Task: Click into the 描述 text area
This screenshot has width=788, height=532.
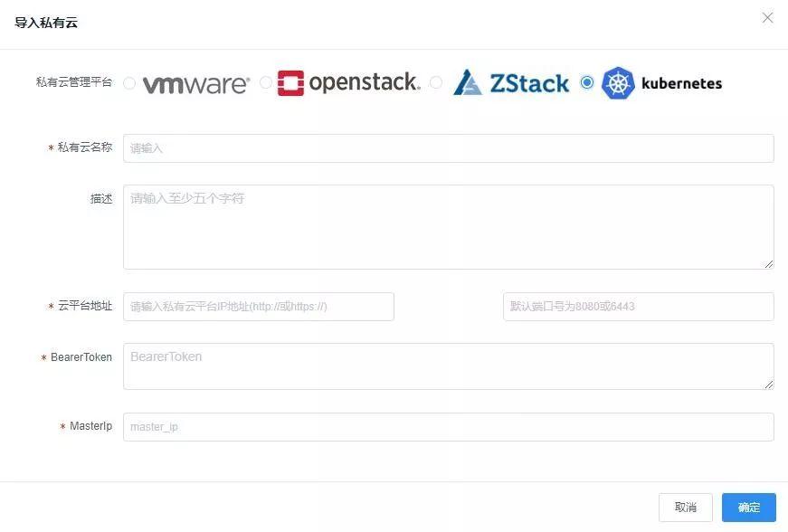Action: click(x=448, y=226)
